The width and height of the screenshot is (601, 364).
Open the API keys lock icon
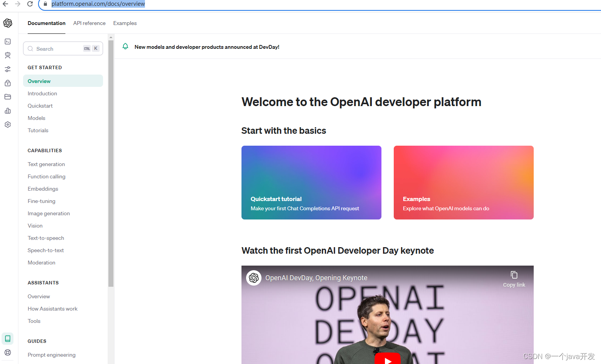pyautogui.click(x=8, y=83)
